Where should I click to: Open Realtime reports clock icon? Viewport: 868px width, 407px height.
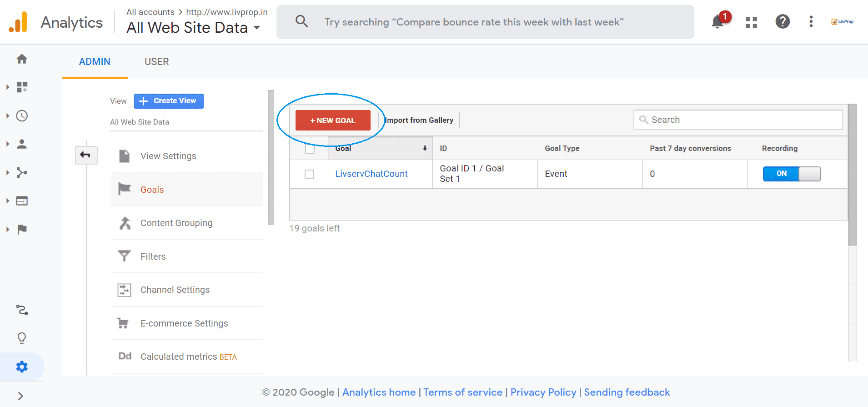point(22,116)
